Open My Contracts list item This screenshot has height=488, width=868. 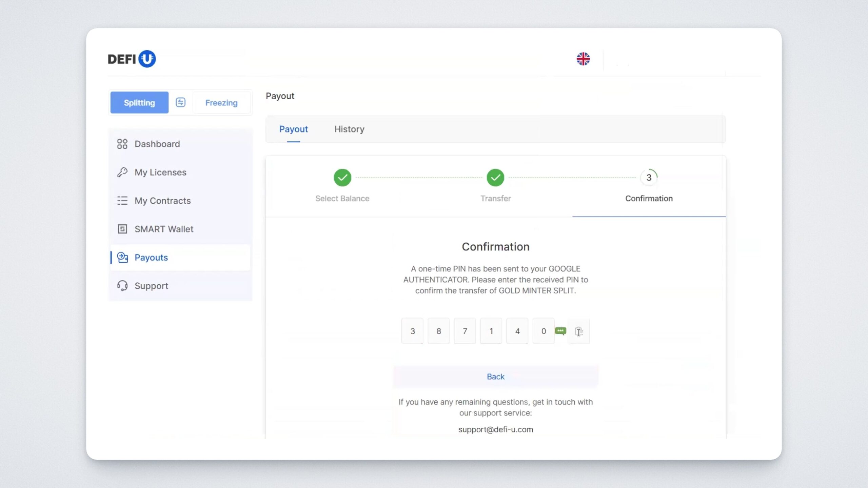click(x=162, y=201)
